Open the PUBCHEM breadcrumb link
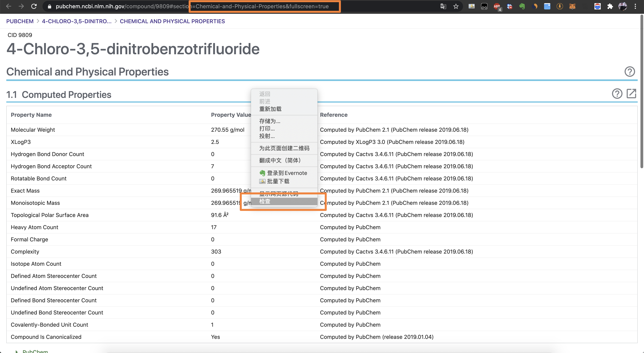Screen dimensions: 644x353 (20, 21)
